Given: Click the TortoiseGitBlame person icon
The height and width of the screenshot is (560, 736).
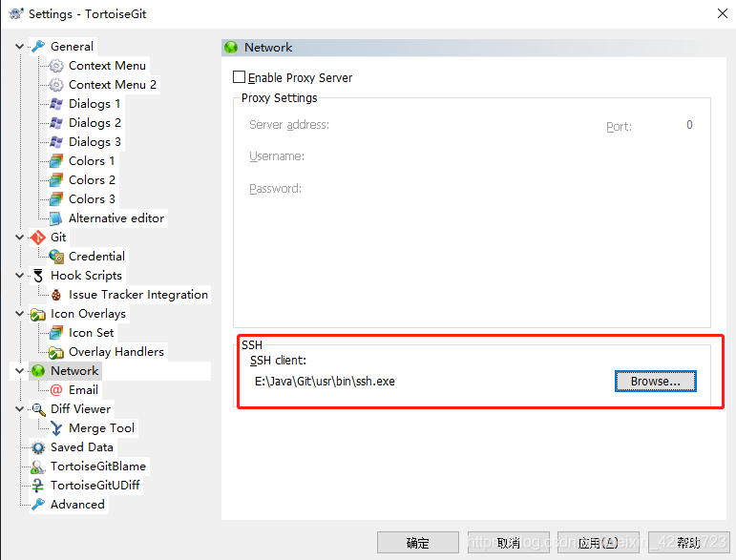Looking at the screenshot, I should (38, 467).
